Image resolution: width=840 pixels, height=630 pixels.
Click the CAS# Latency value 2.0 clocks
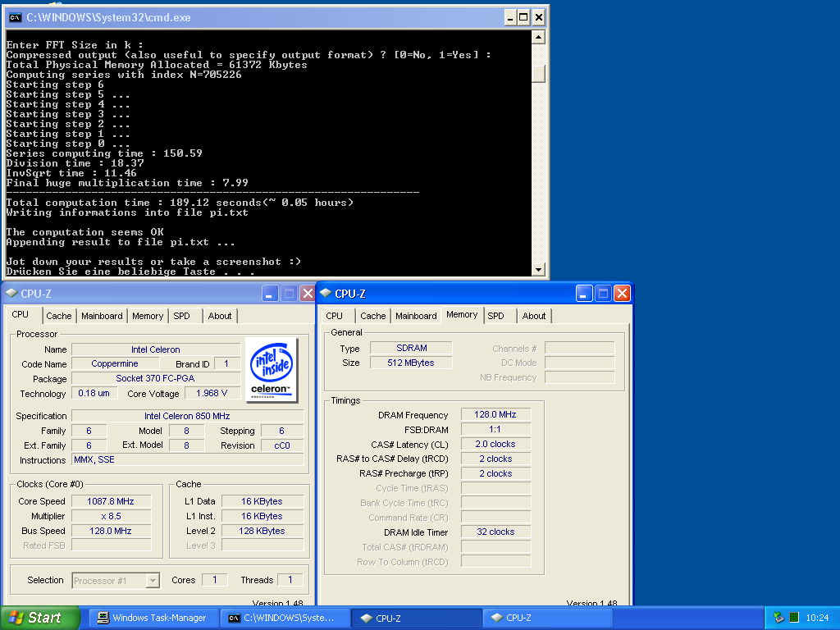495,444
